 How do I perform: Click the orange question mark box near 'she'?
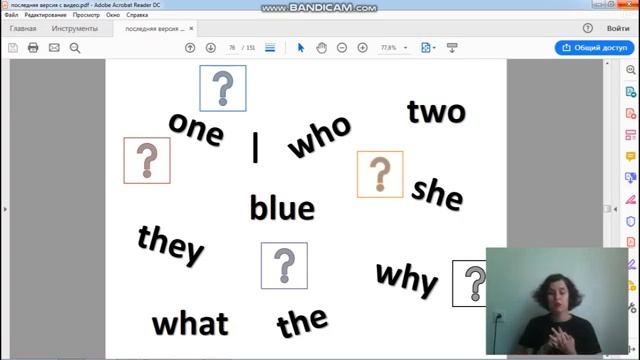pos(380,174)
